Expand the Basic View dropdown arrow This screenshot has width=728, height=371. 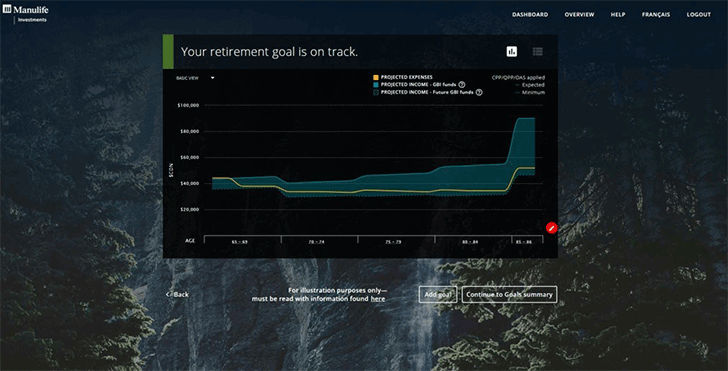pyautogui.click(x=213, y=78)
